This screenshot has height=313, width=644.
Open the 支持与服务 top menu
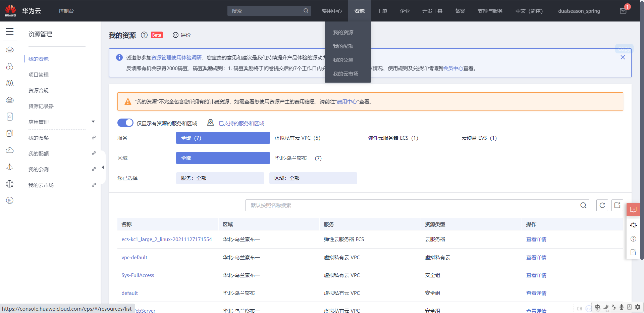(x=490, y=11)
